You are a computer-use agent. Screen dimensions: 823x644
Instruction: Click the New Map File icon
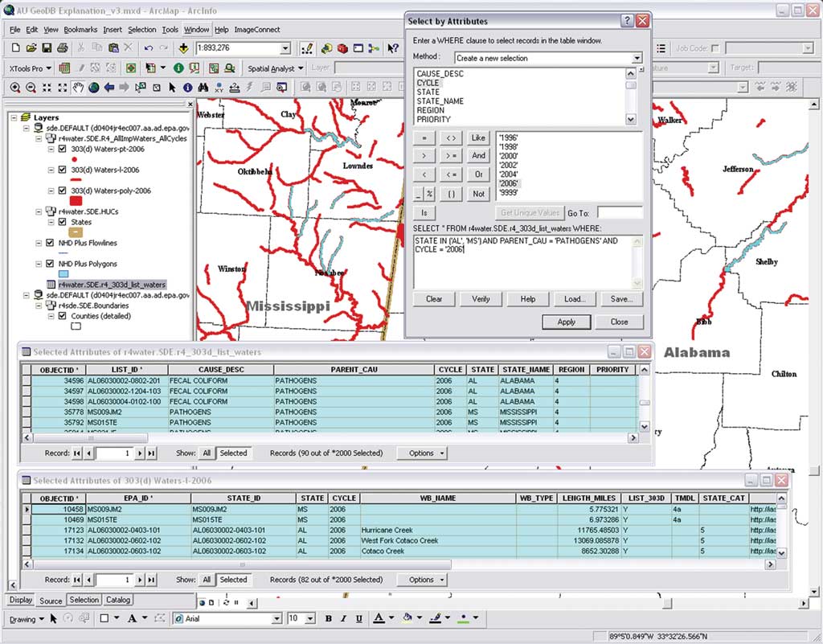tap(15, 47)
